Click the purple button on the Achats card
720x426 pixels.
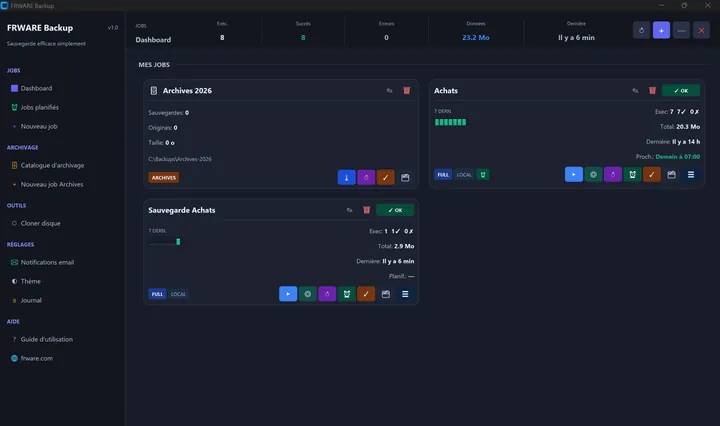[x=613, y=174]
